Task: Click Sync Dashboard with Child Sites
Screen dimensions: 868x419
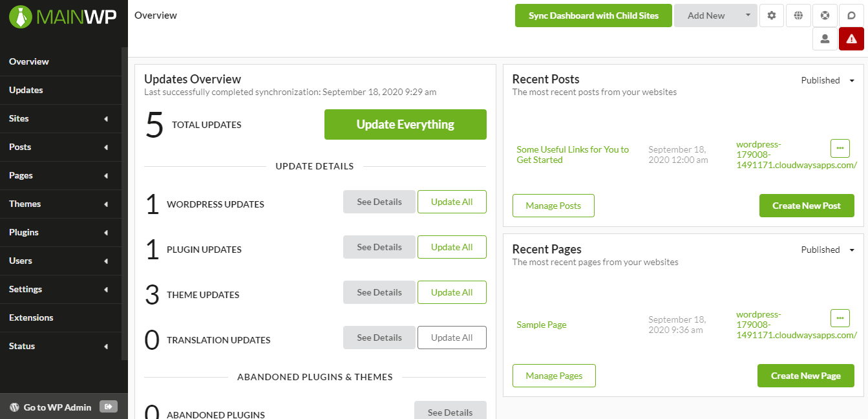Action: click(593, 16)
